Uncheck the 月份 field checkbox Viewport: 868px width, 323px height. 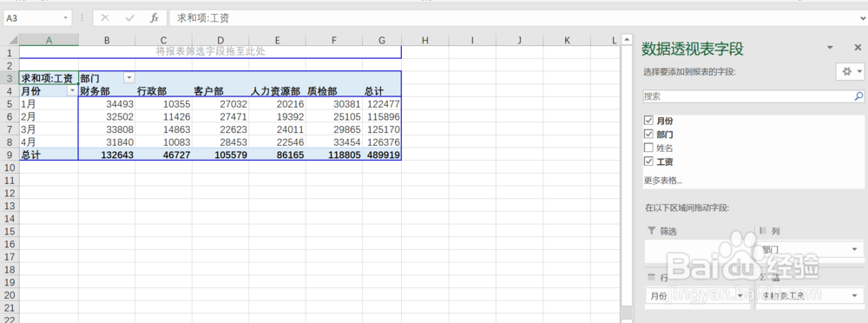648,120
